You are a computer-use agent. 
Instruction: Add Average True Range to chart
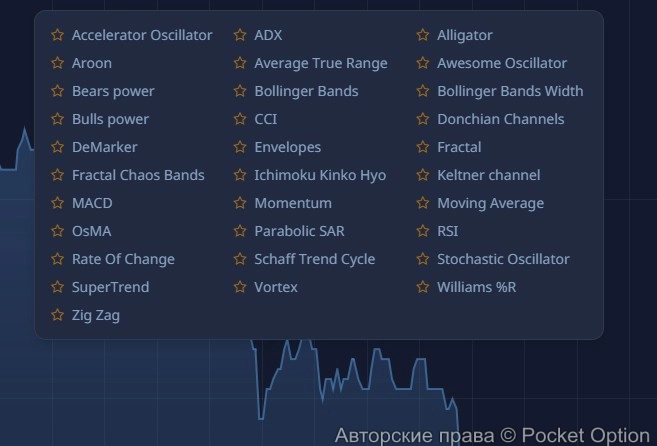coord(320,63)
